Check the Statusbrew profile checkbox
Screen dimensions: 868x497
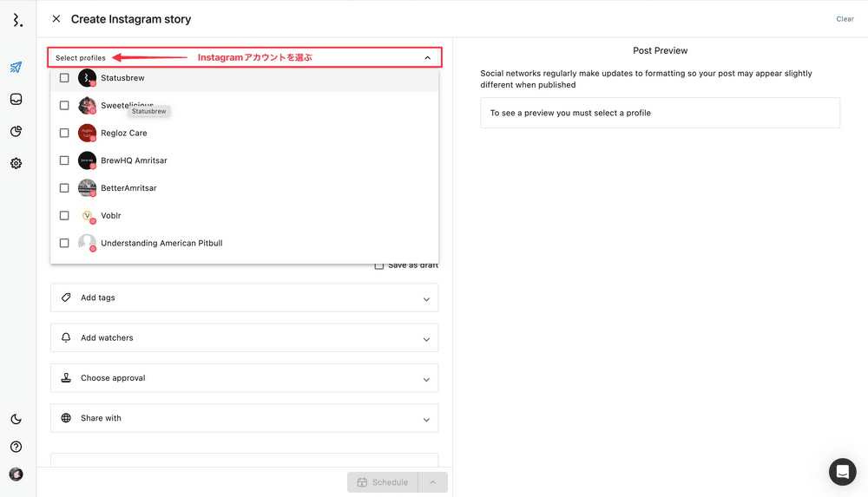(x=64, y=78)
